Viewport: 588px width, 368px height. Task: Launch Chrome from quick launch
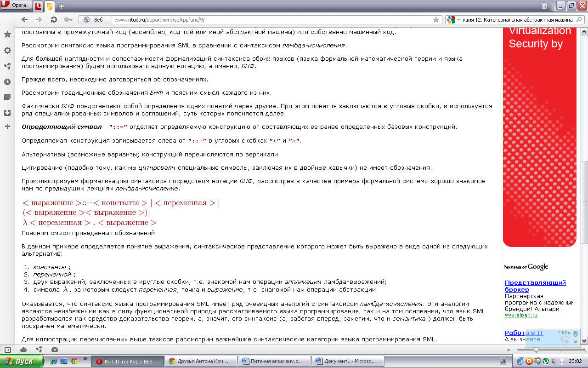74,361
